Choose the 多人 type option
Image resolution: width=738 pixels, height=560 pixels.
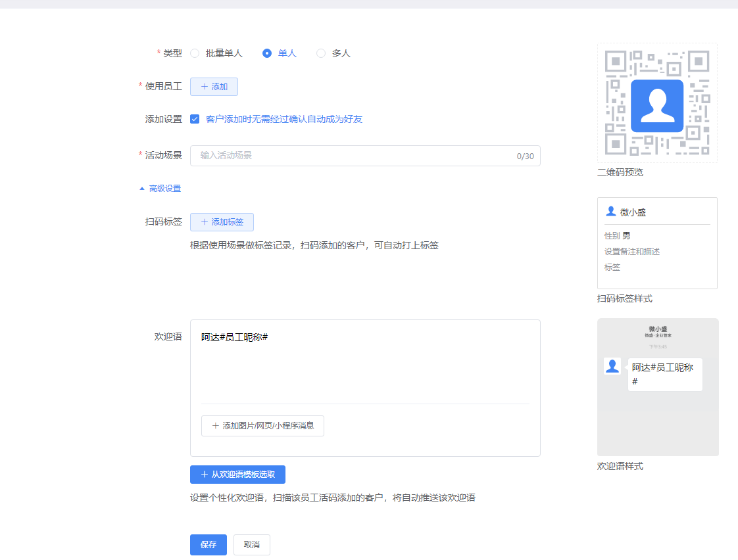pyautogui.click(x=321, y=53)
